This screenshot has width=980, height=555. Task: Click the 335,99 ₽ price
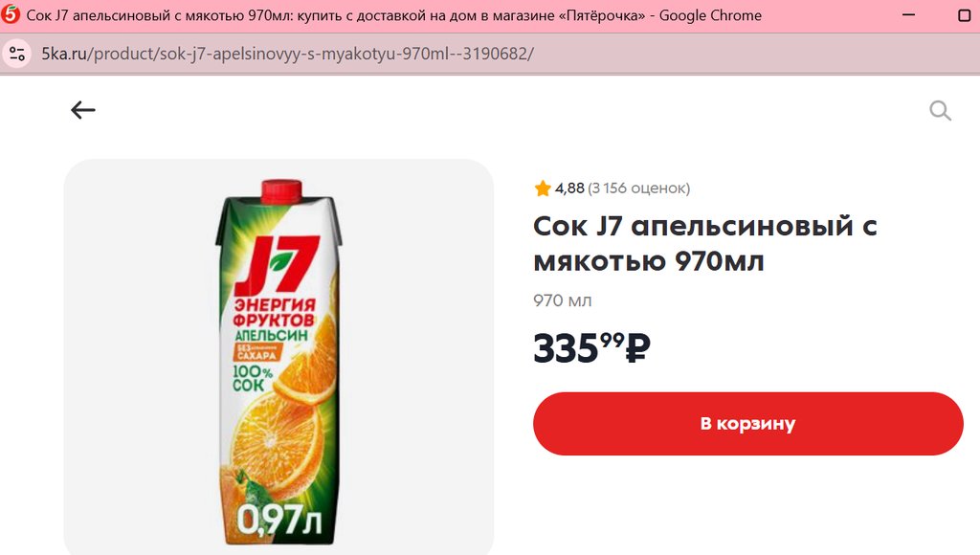(591, 347)
